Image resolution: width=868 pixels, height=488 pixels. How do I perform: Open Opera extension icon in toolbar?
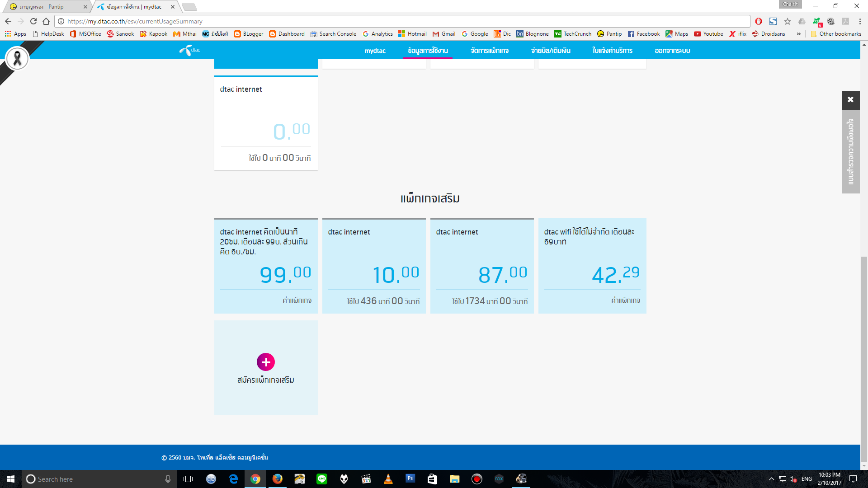tap(759, 21)
